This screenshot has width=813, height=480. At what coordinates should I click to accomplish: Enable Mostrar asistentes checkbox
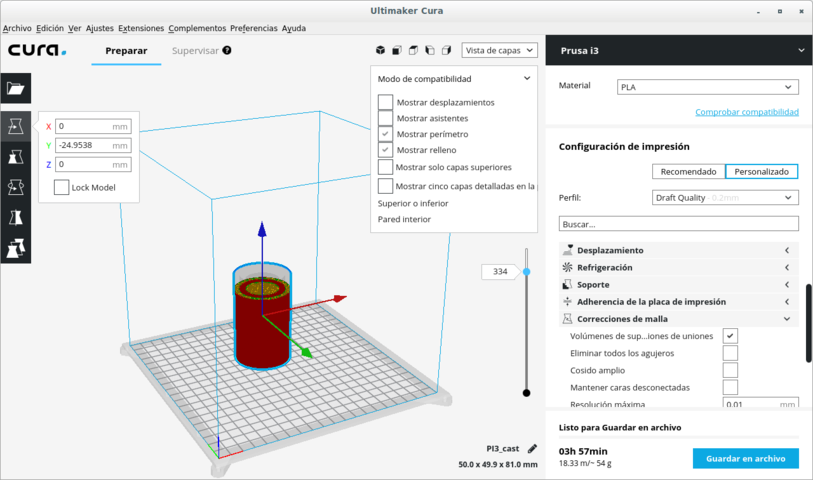coord(385,118)
